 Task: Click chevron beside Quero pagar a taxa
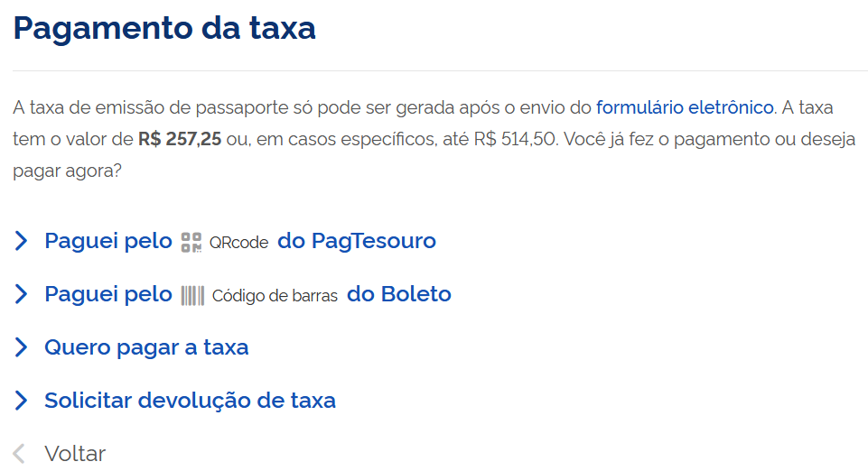click(x=22, y=347)
